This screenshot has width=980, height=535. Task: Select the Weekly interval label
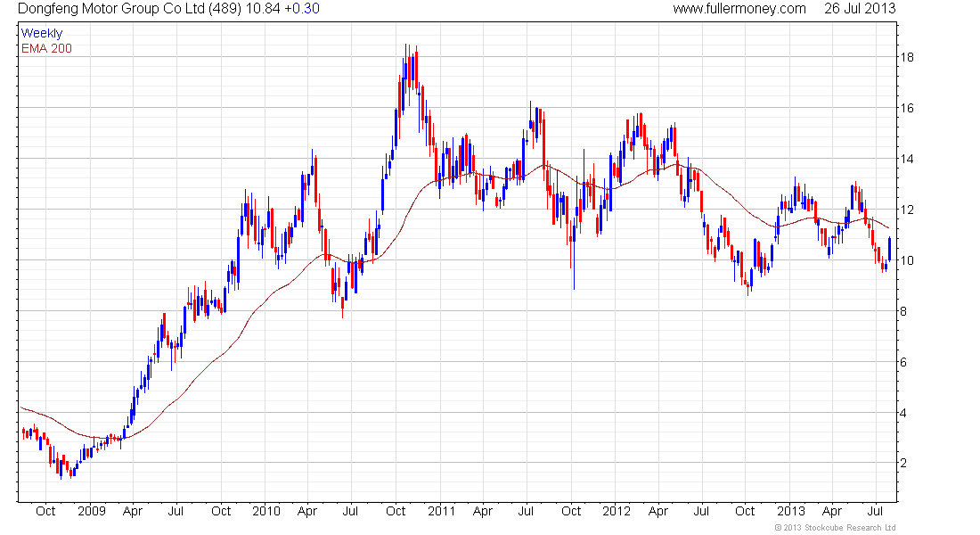click(x=42, y=33)
